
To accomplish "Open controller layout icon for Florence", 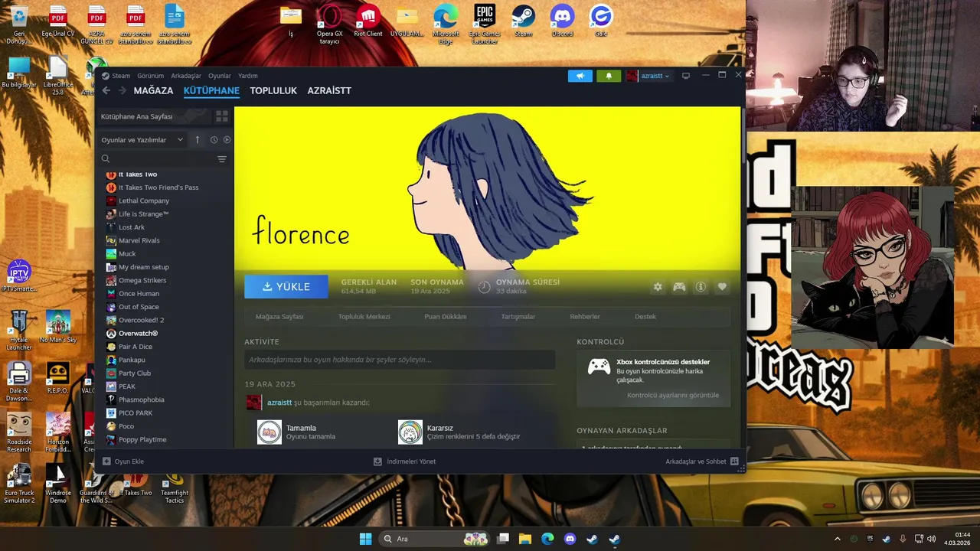I will click(679, 287).
